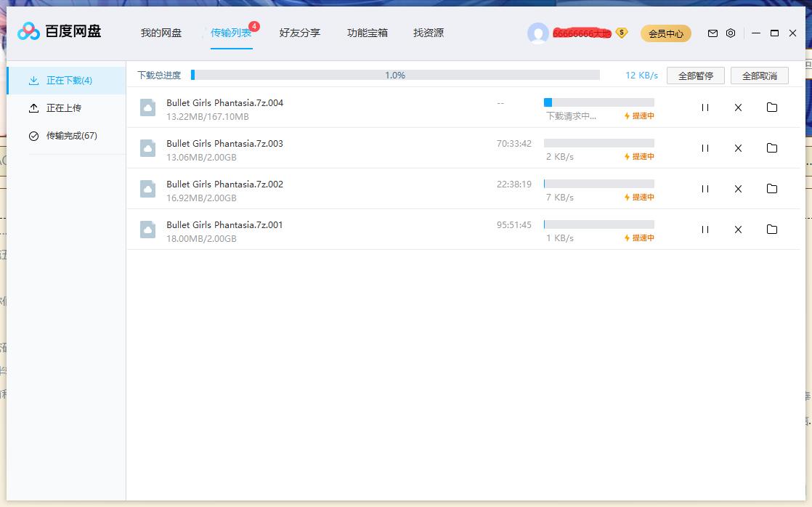Open folder for Bullet Girls Phantasia.7z.003
Screen dimensions: 812x507
coord(771,147)
